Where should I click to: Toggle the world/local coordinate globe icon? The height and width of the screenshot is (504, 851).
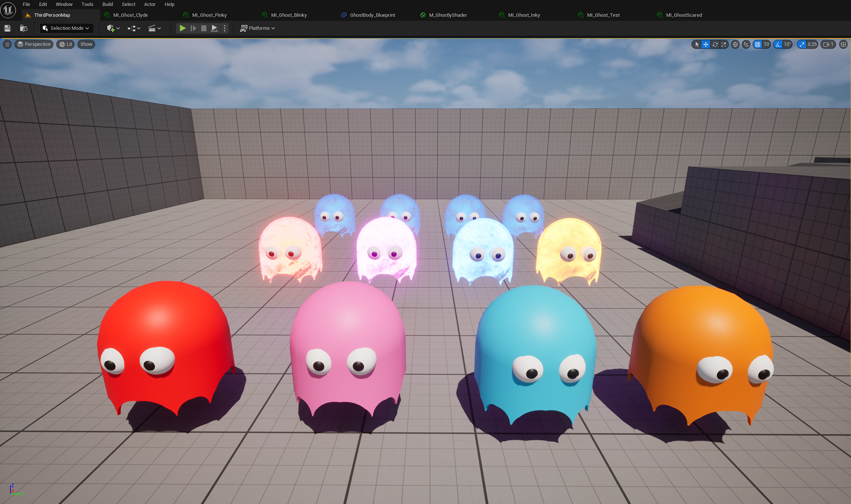click(x=735, y=44)
